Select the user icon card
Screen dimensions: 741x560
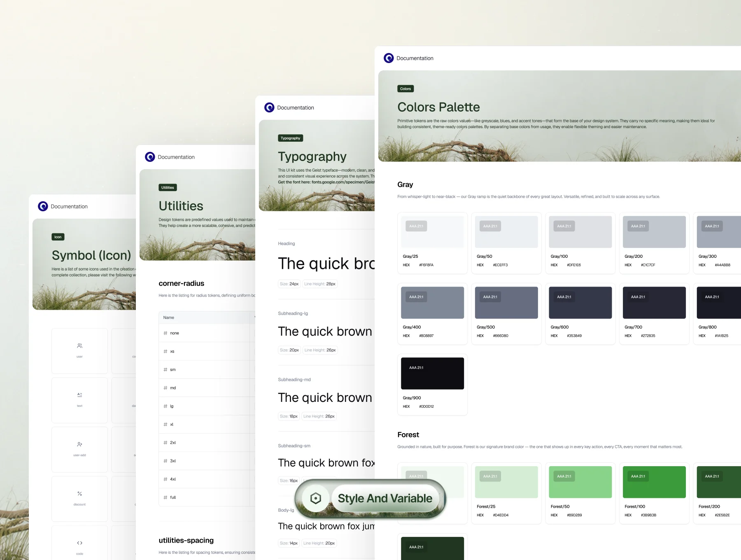click(x=79, y=351)
